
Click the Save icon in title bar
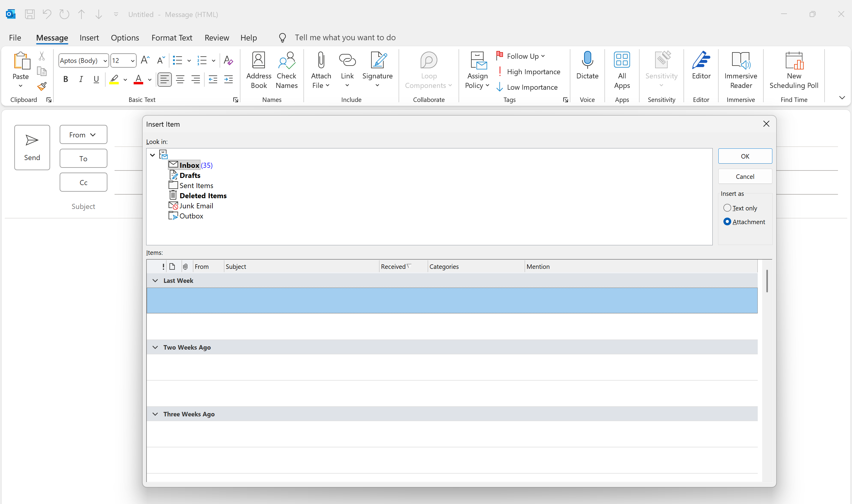(x=30, y=14)
